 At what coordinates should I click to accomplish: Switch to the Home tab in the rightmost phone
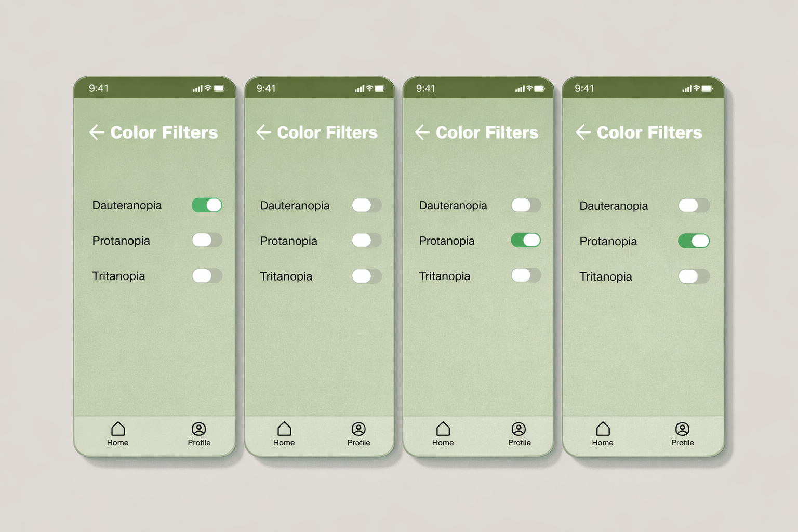click(x=603, y=433)
